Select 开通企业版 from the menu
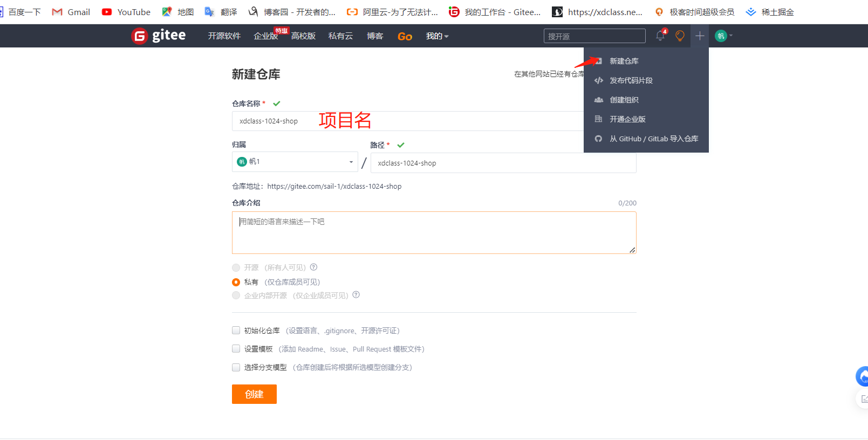This screenshot has height=440, width=868. 627,119
